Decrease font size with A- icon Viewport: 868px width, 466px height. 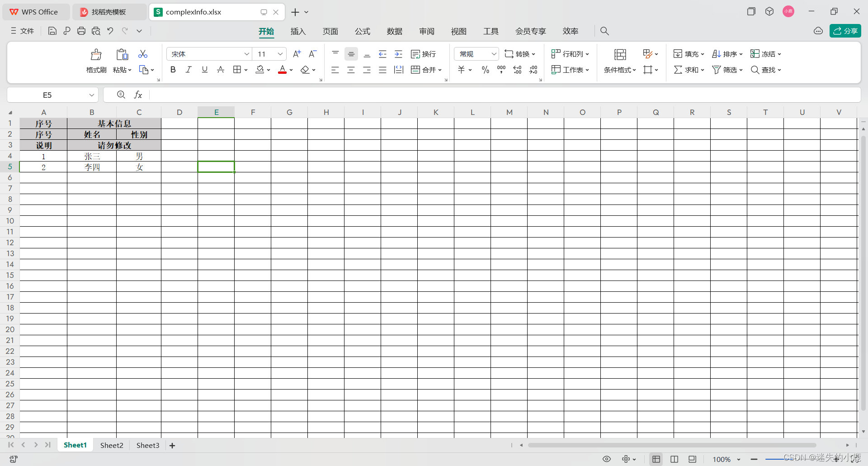312,54
